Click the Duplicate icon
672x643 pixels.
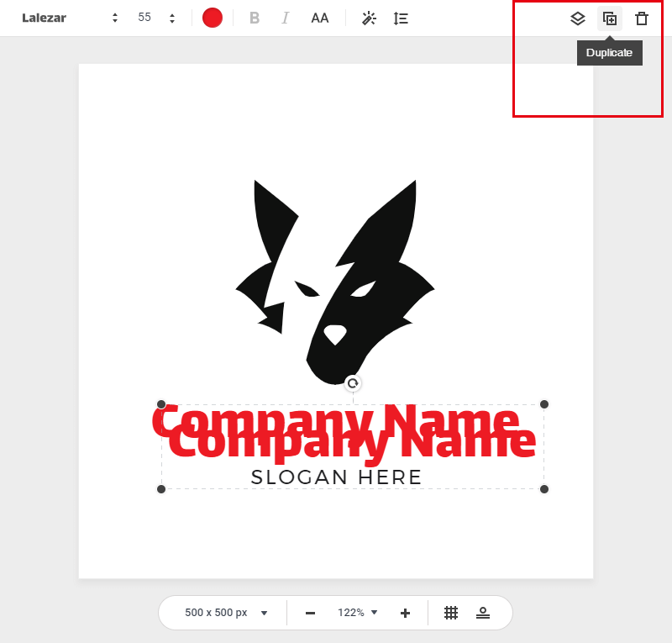pos(610,18)
